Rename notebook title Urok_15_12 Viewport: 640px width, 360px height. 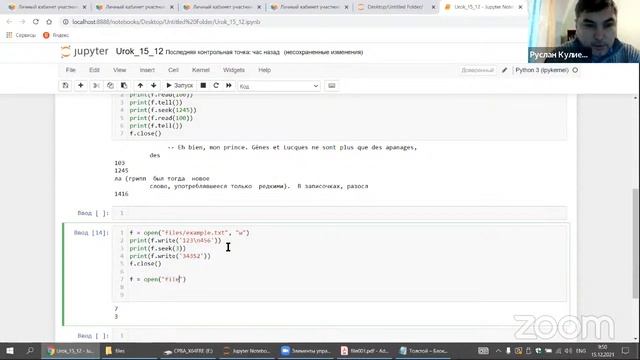tap(139, 52)
